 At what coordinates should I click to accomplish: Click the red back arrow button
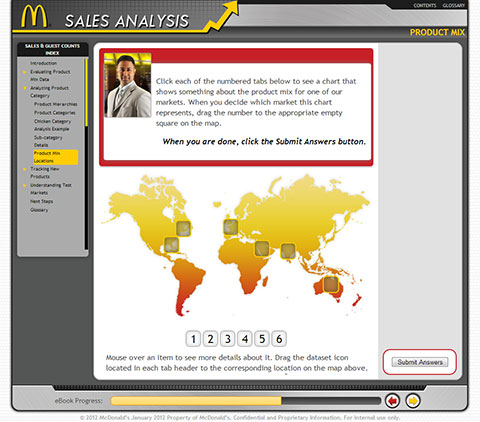392,401
